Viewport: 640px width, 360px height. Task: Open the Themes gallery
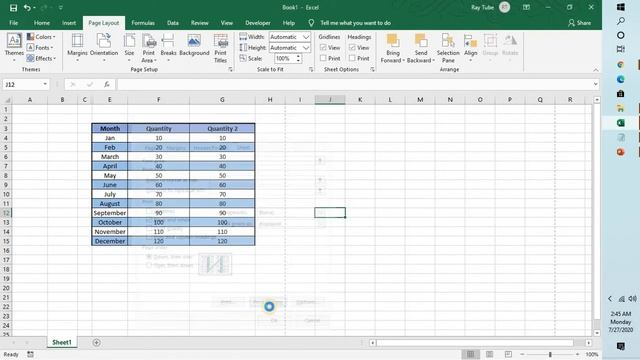point(14,48)
